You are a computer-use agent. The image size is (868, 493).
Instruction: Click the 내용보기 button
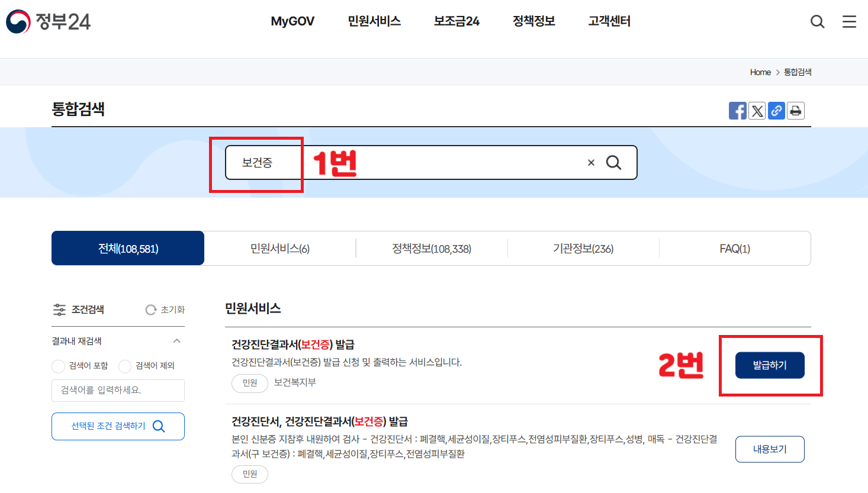click(x=769, y=449)
